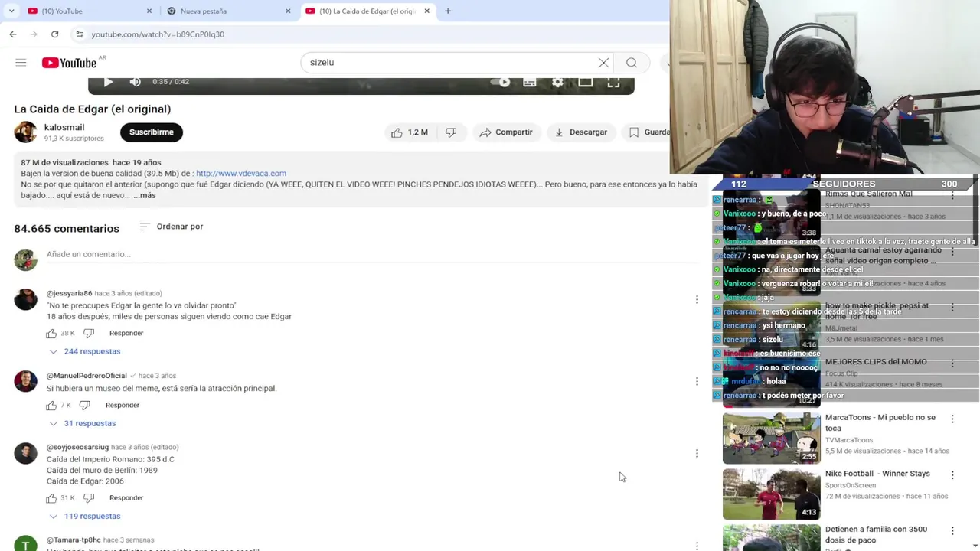980x551 pixels.
Task: Open the kalosmail channel name link
Action: (x=64, y=127)
